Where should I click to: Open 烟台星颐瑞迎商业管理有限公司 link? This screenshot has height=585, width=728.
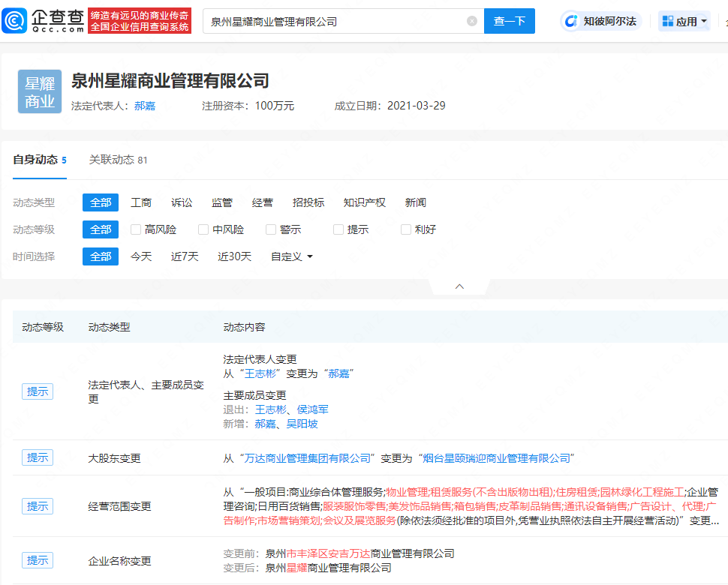(496, 458)
